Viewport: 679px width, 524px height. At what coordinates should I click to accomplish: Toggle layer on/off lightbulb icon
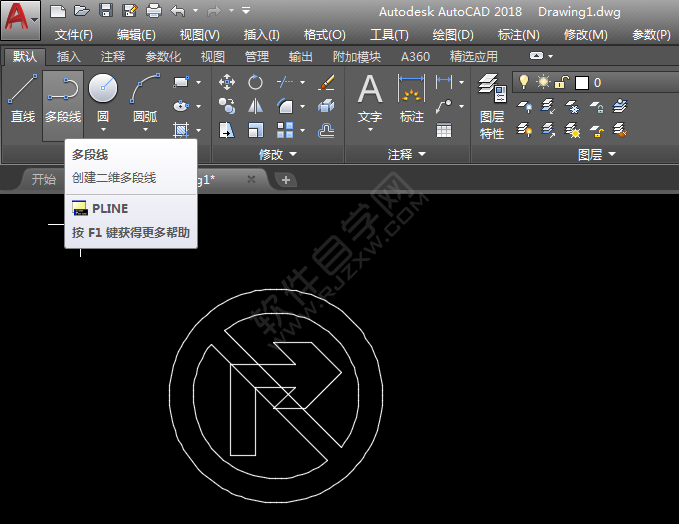[x=524, y=82]
